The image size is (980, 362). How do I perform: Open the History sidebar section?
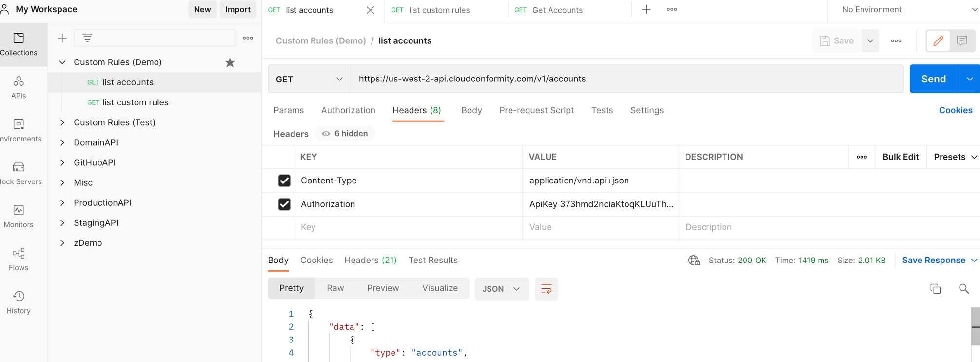[x=19, y=302]
